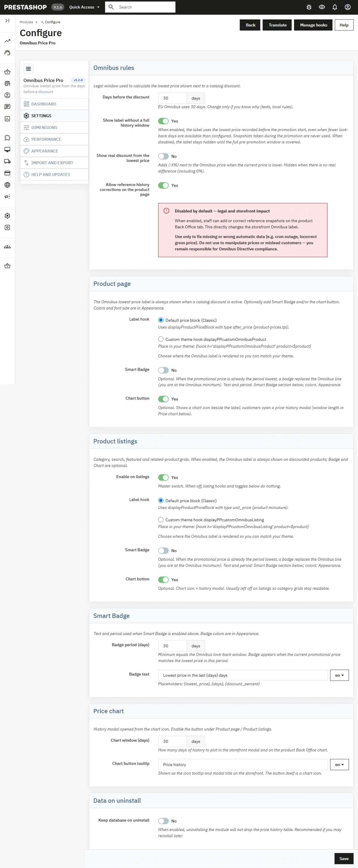Click the Back button
358x868 pixels.
pyautogui.click(x=250, y=25)
